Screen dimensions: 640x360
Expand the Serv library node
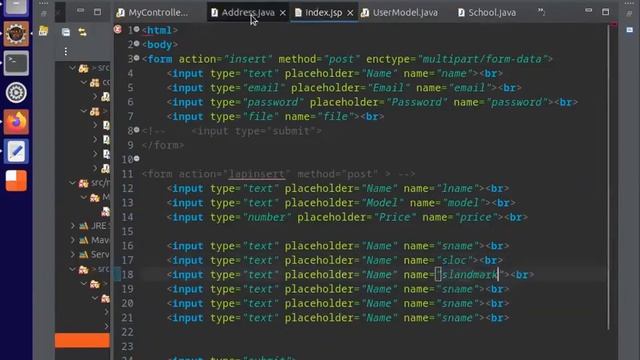pos(73,255)
